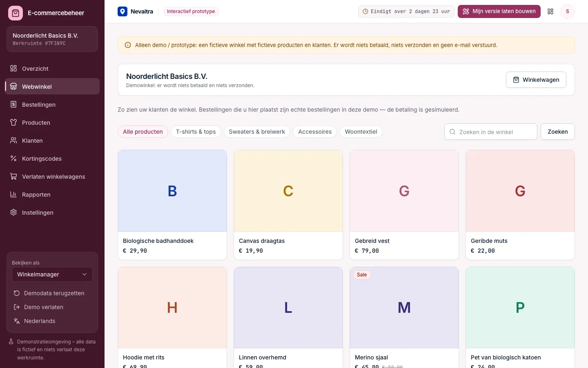The height and width of the screenshot is (368, 588).
Task: Click the clock icon in the countdown badge
Action: (365, 11)
